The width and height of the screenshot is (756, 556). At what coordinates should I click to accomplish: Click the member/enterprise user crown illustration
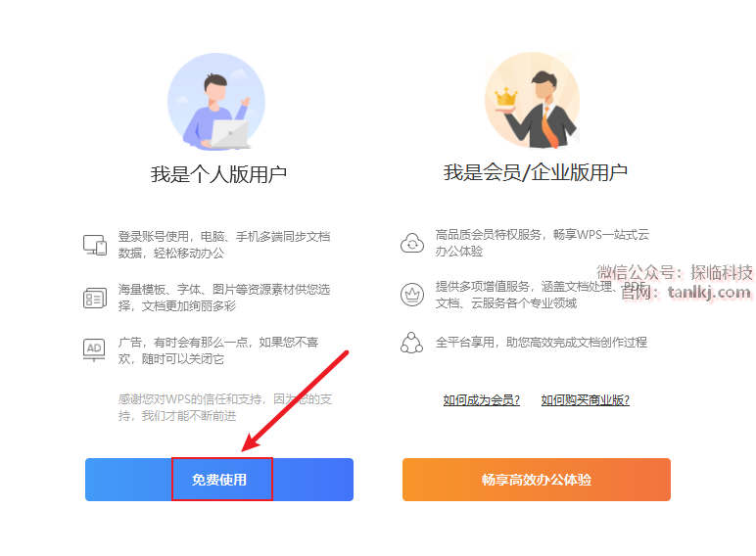coord(533,101)
